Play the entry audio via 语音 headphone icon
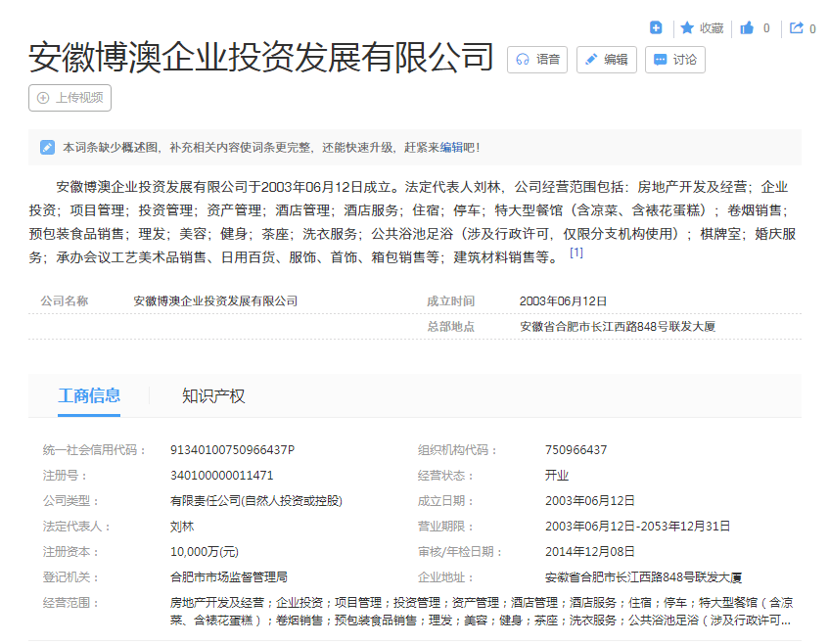This screenshot has height=644, width=829. pyautogui.click(x=524, y=60)
